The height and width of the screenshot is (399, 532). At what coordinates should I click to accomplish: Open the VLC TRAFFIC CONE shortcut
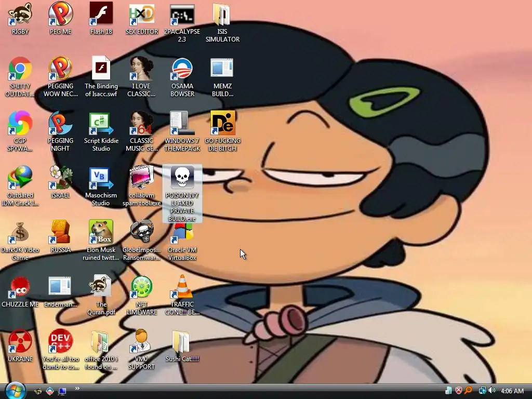pos(182,287)
